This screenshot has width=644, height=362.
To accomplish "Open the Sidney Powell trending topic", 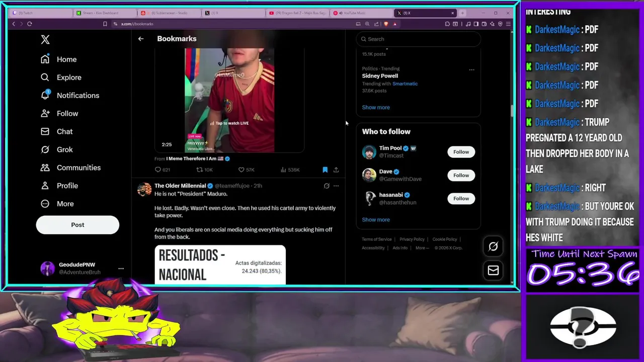I will tap(380, 76).
